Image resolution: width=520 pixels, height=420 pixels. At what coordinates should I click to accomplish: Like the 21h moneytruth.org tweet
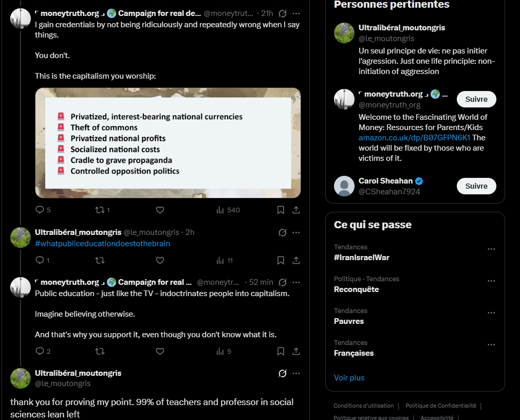click(160, 210)
